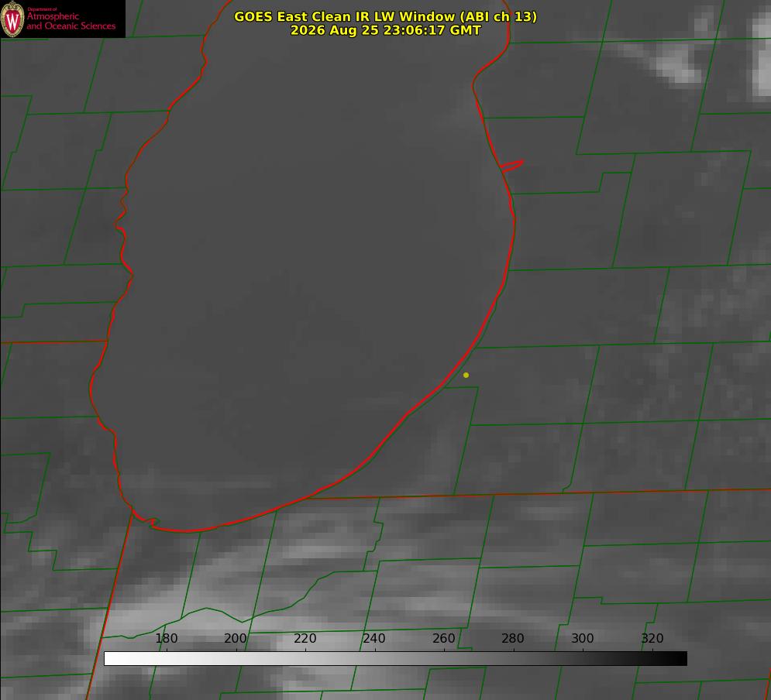The image size is (771, 700).
Task: Click the 180 label on the colorbar
Action: [166, 638]
